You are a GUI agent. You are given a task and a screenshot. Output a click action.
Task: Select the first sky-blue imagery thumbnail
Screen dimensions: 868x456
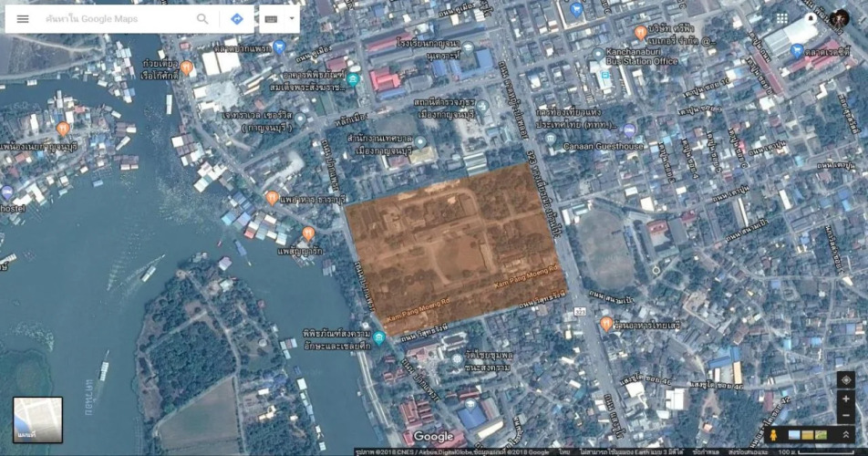(x=794, y=434)
